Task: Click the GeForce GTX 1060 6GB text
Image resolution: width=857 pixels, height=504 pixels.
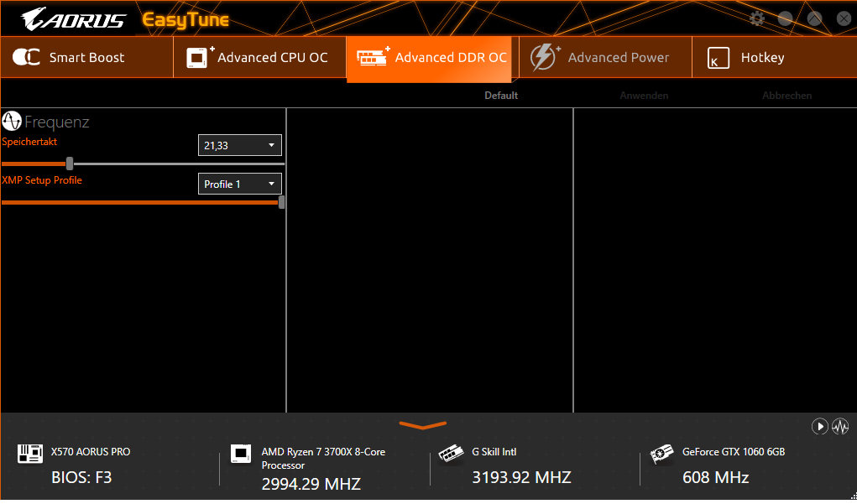Action: pyautogui.click(x=734, y=452)
